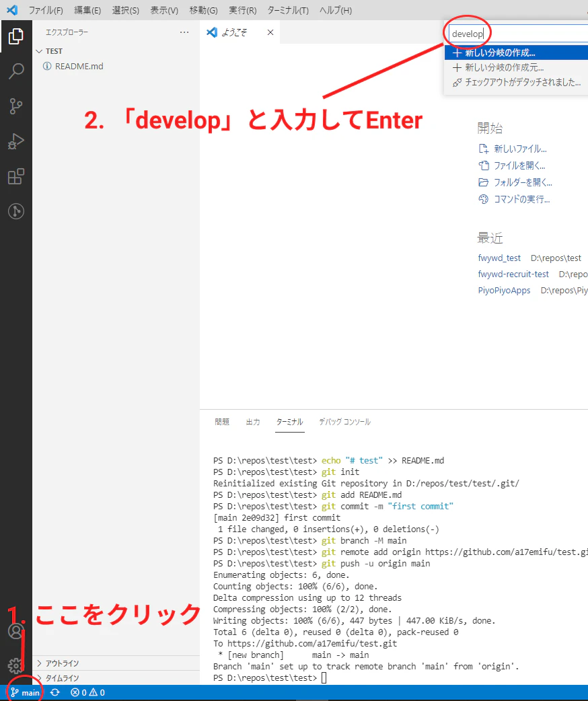Choose 新しい分岐の作成... option
Viewport: 588px width, 701px height.
[x=516, y=52]
